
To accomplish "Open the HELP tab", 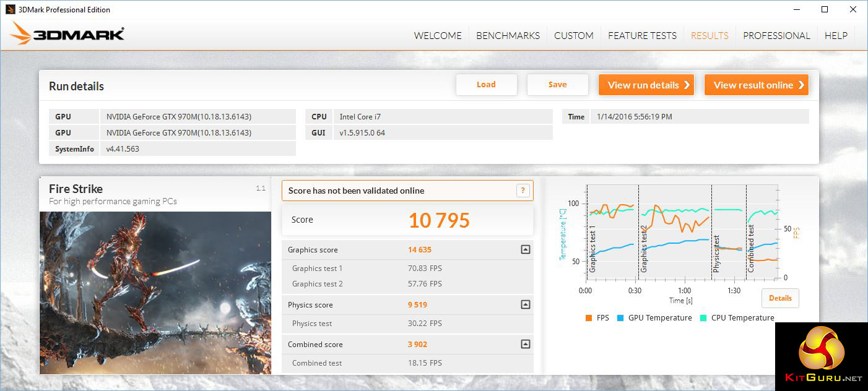I will click(836, 36).
